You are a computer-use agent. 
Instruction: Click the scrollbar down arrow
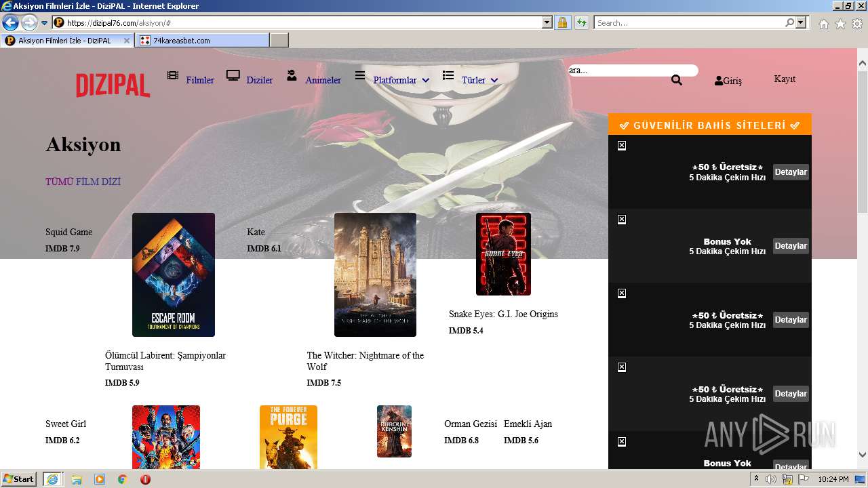click(862, 455)
